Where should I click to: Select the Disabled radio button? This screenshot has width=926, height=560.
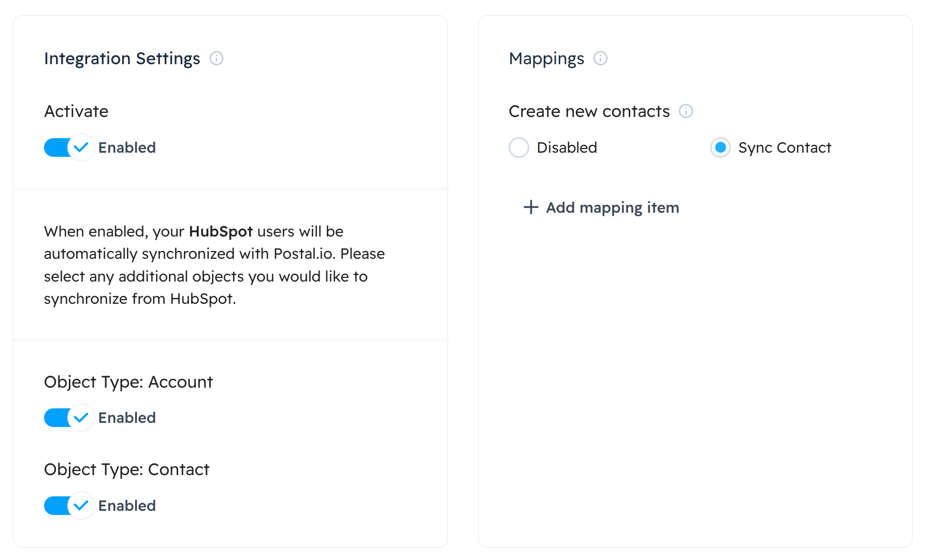518,148
